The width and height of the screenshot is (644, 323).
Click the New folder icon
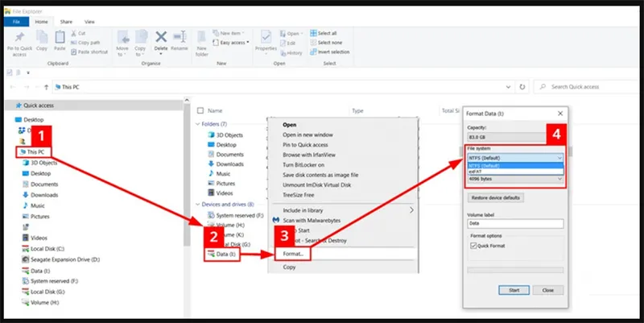click(x=202, y=43)
